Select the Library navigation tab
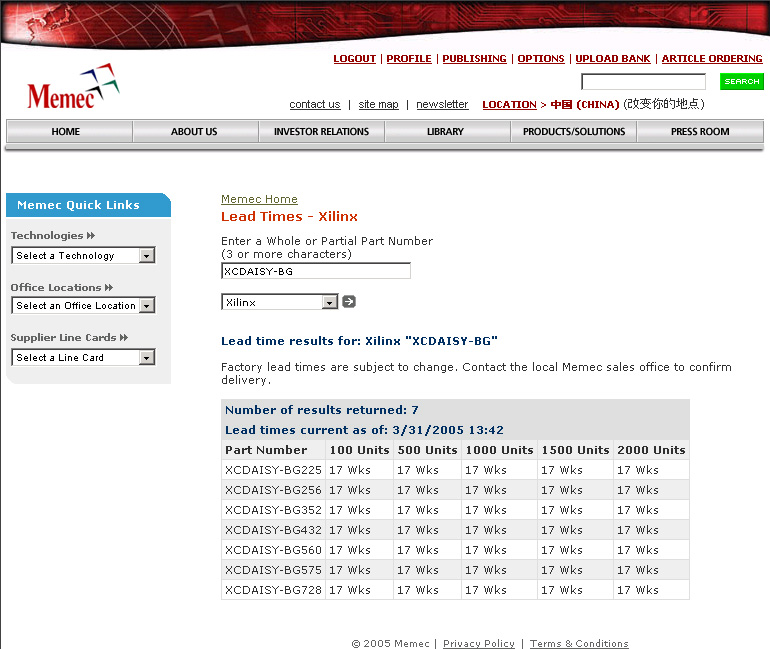 point(445,132)
